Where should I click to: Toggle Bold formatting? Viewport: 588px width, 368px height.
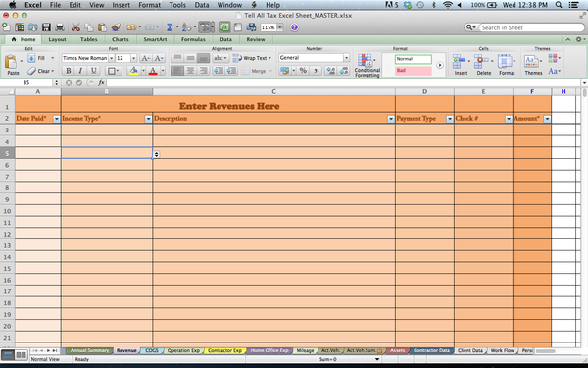[x=69, y=71]
